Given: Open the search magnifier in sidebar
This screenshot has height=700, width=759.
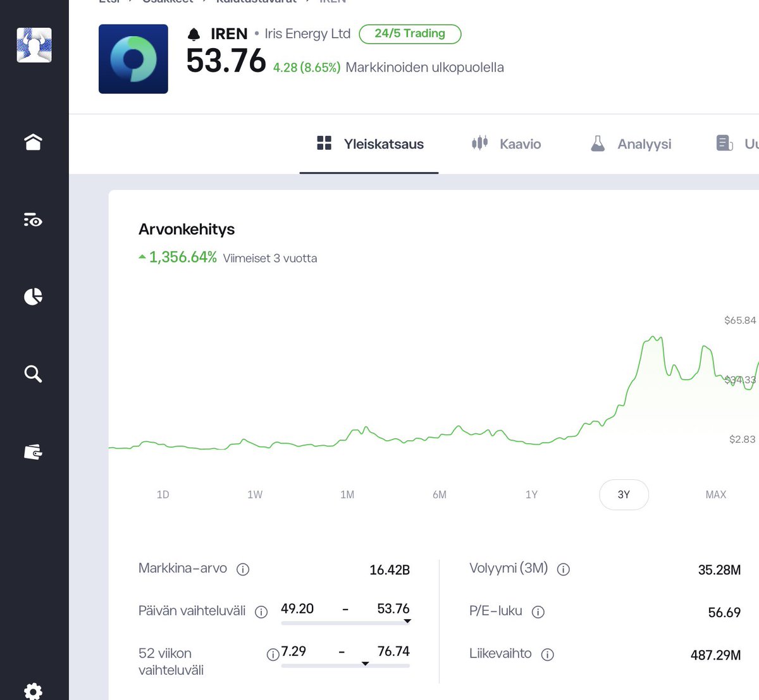Looking at the screenshot, I should 33,374.
